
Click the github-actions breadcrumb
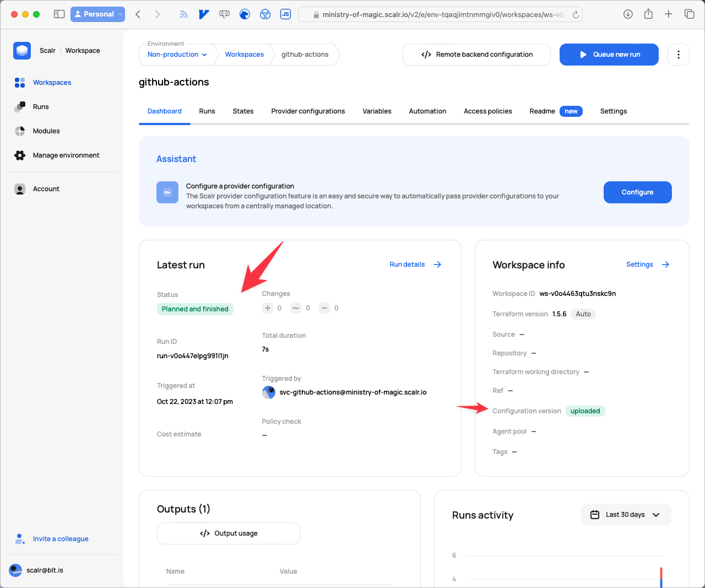point(305,55)
